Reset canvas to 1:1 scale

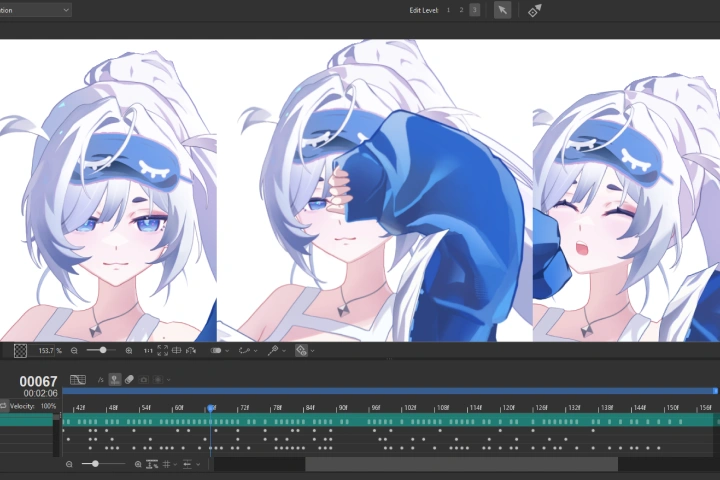click(148, 350)
